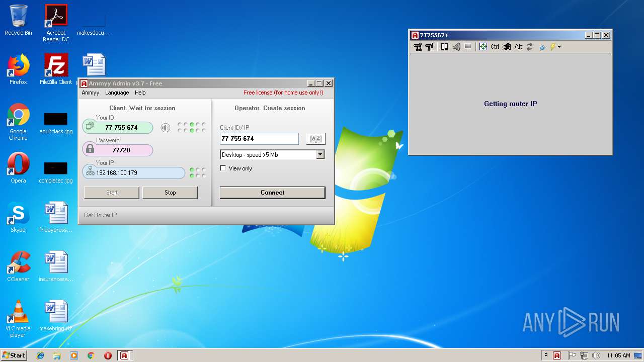The width and height of the screenshot is (644, 362).
Task: Select completec.jpg desktop file
Action: tap(56, 172)
